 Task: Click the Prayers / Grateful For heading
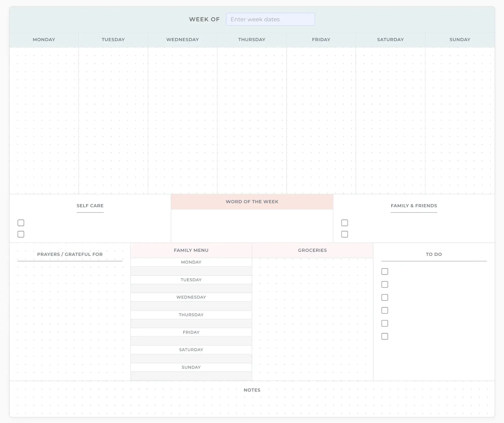coord(70,254)
